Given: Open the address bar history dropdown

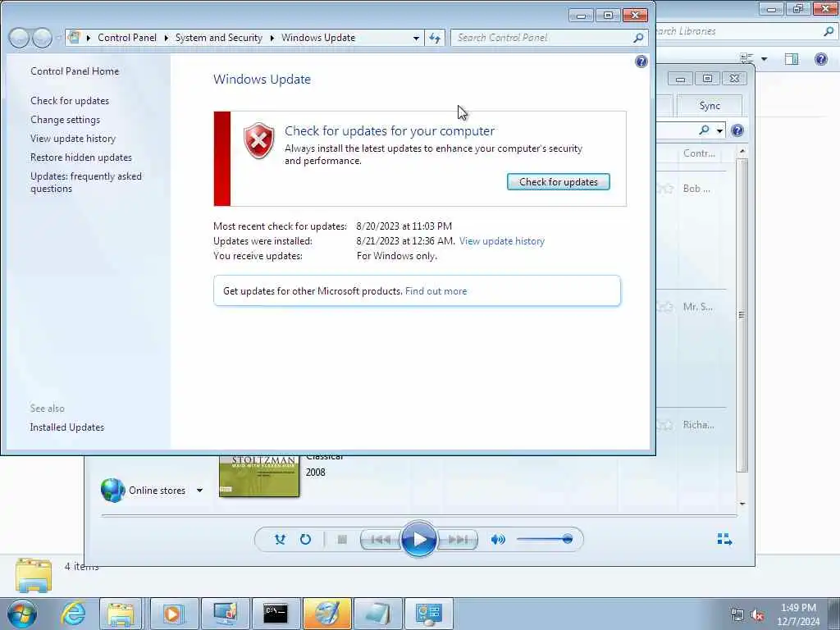Looking at the screenshot, I should coord(416,38).
